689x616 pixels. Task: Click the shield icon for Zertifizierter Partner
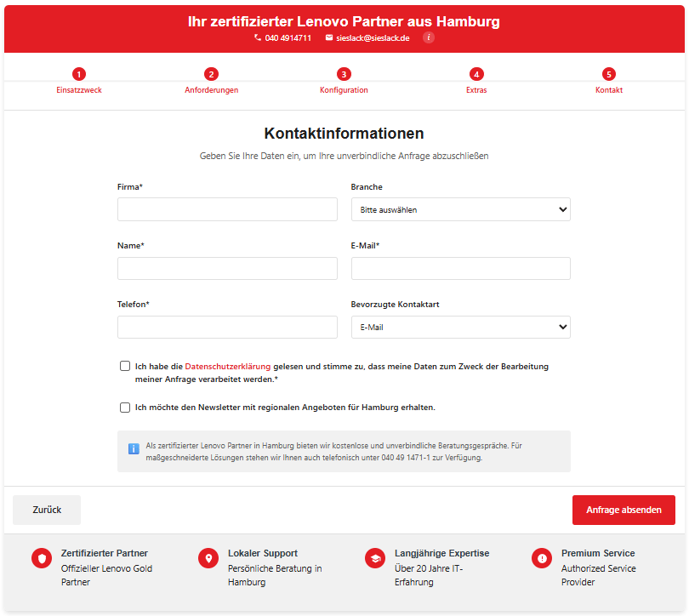point(42,558)
